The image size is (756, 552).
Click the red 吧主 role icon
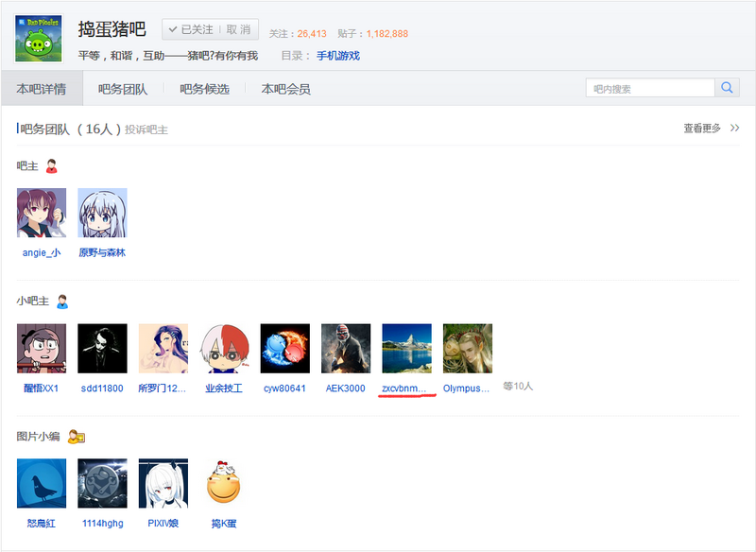tap(52, 165)
